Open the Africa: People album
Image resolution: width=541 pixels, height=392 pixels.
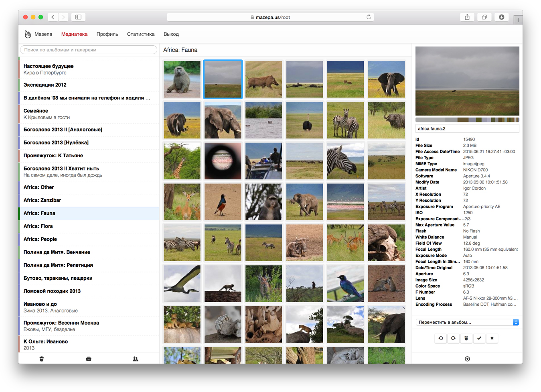89,239
